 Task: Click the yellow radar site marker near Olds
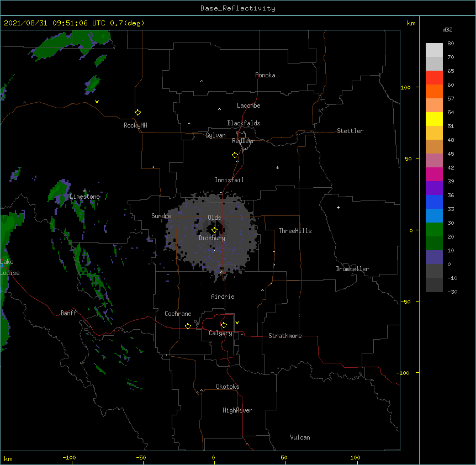click(214, 230)
